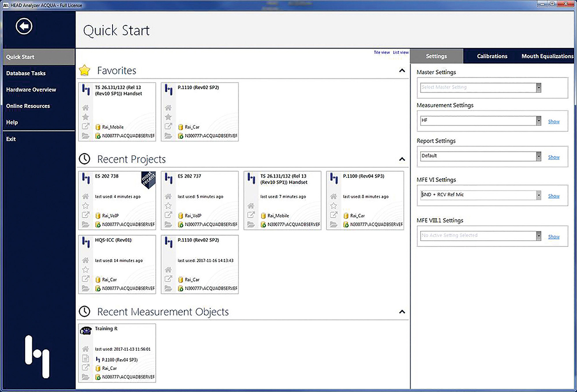Screen dimensions: 577x392
Task: Select Quick Start in the sidebar
Action: tap(38, 57)
